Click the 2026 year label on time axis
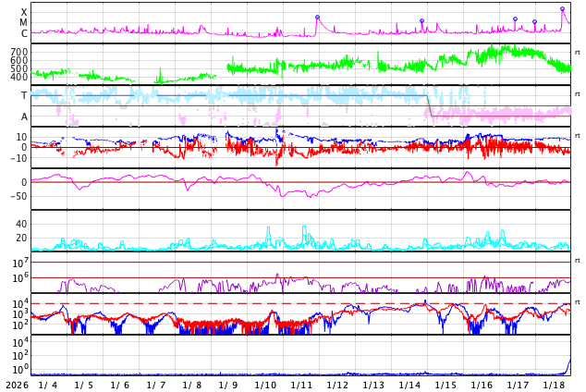Screen dimensions: 586x392 coord(16,385)
